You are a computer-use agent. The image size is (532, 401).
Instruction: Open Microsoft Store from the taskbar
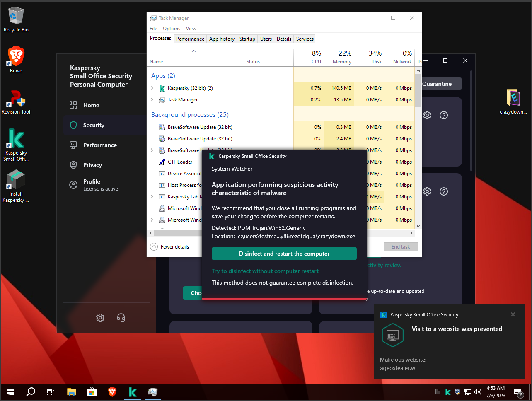click(x=92, y=392)
